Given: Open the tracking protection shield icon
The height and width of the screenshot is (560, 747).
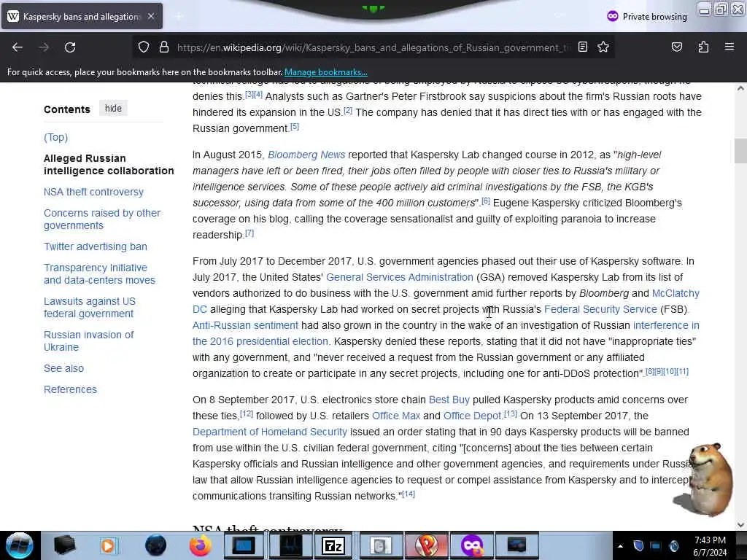Looking at the screenshot, I should tap(144, 47).
